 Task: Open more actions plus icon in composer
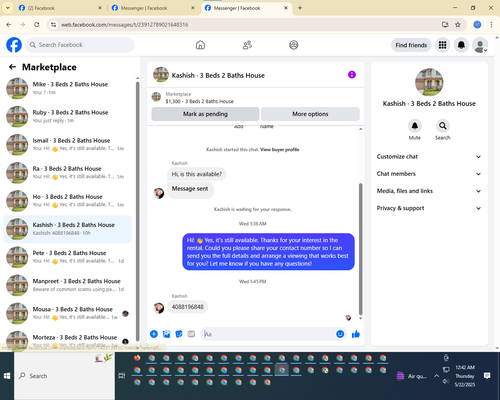pos(154,334)
